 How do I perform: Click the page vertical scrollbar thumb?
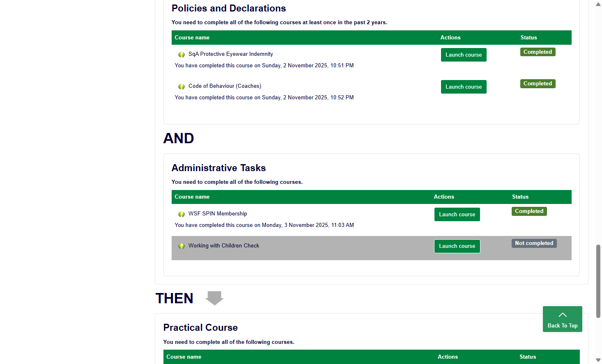click(x=598, y=281)
